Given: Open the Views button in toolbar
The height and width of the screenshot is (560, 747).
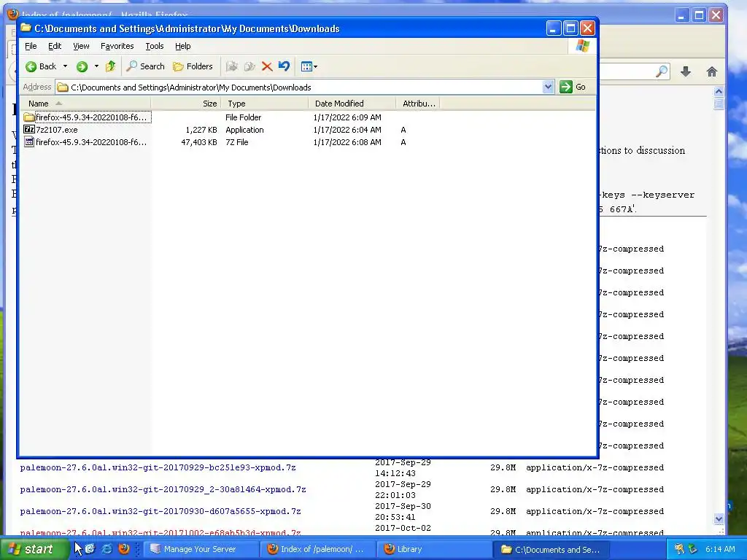Looking at the screenshot, I should tap(309, 66).
